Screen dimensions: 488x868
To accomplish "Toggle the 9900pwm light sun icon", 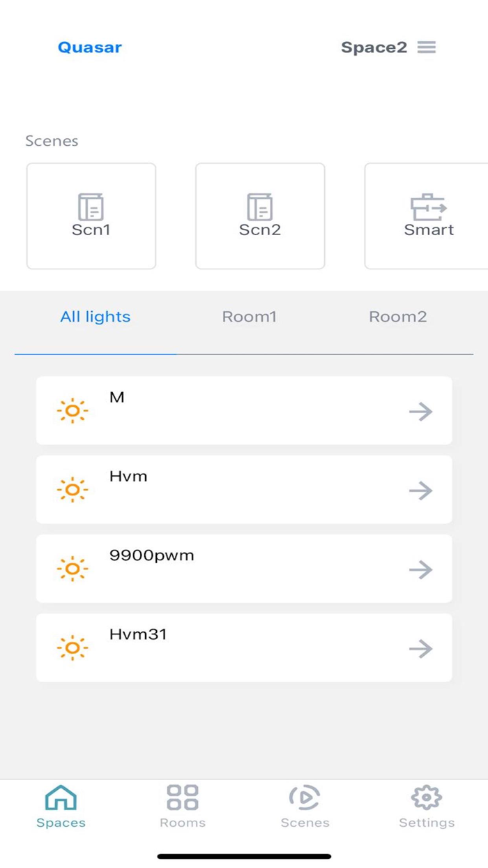I will click(73, 569).
